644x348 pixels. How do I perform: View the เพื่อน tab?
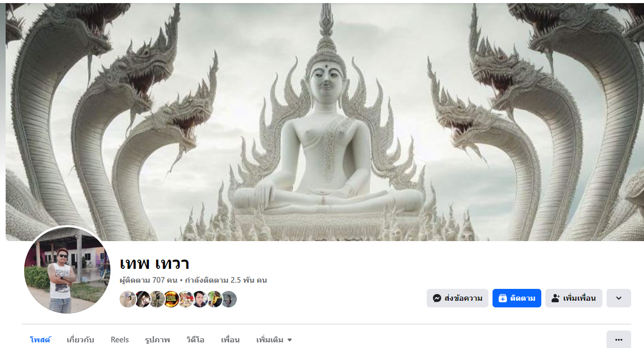click(230, 340)
